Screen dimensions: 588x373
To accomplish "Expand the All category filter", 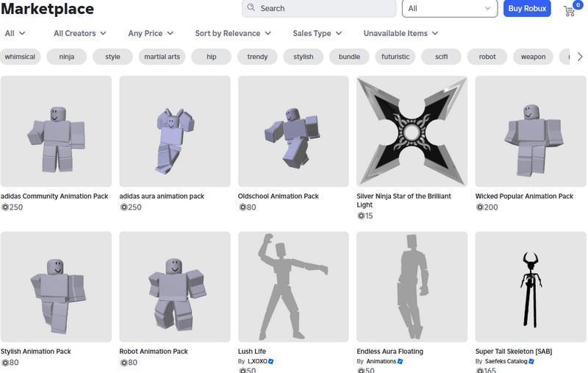I will pos(15,33).
